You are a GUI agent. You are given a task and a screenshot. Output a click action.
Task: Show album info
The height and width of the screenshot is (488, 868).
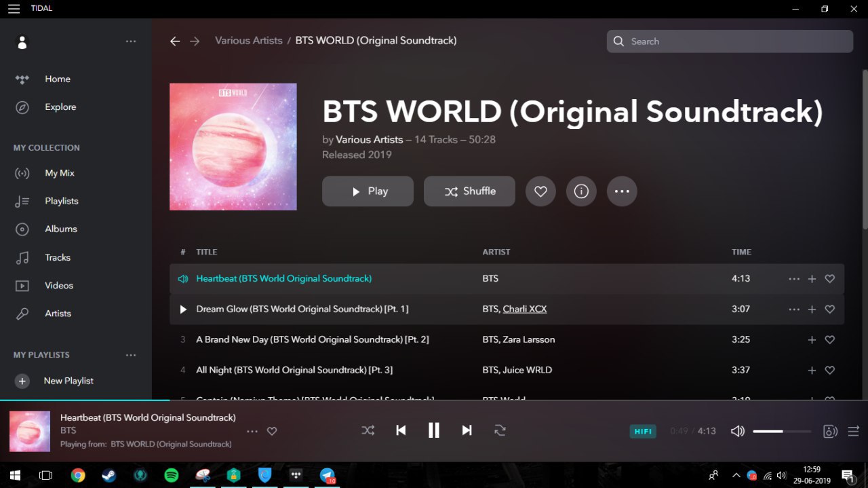pos(581,191)
